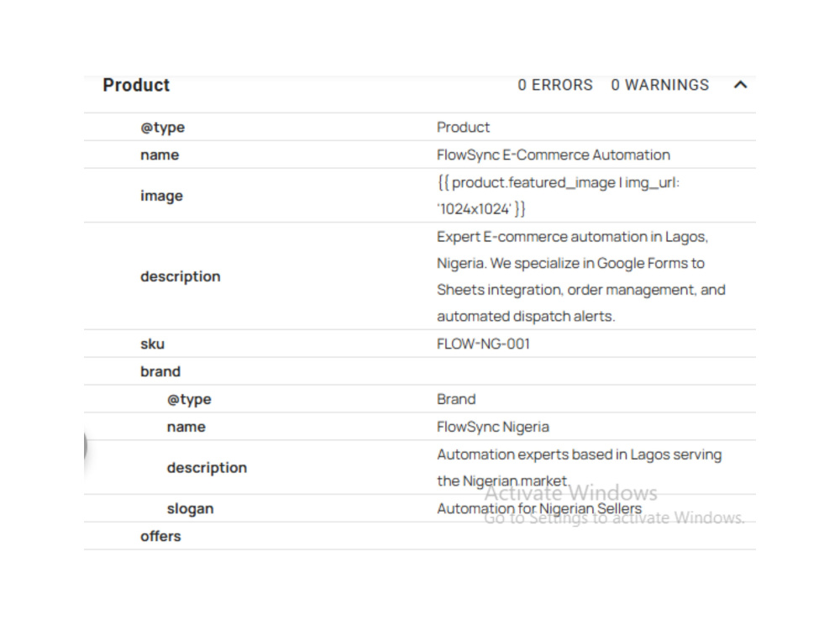Image resolution: width=840 pixels, height=630 pixels.
Task: Click the FLOW-NG-001 sku value
Action: (x=483, y=344)
